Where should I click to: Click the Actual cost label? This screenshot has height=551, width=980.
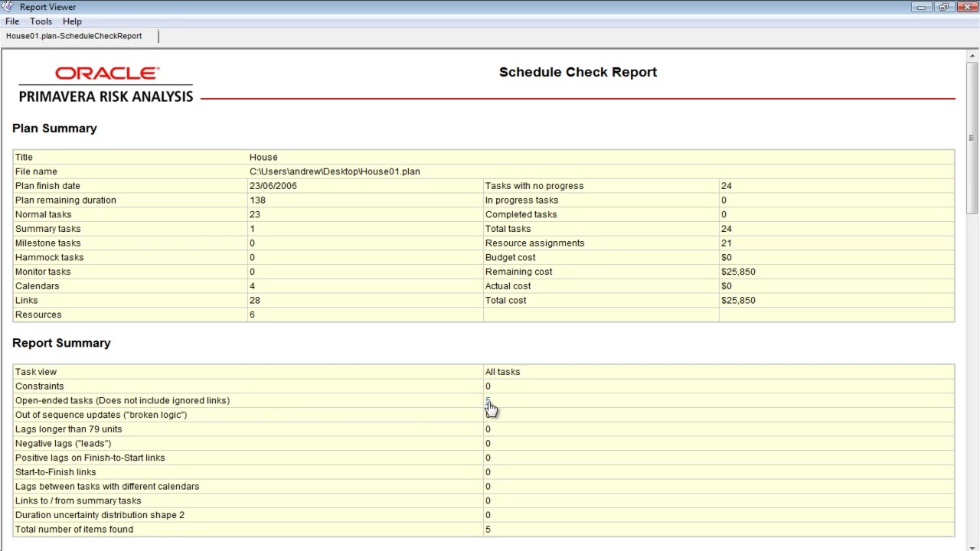click(x=508, y=286)
